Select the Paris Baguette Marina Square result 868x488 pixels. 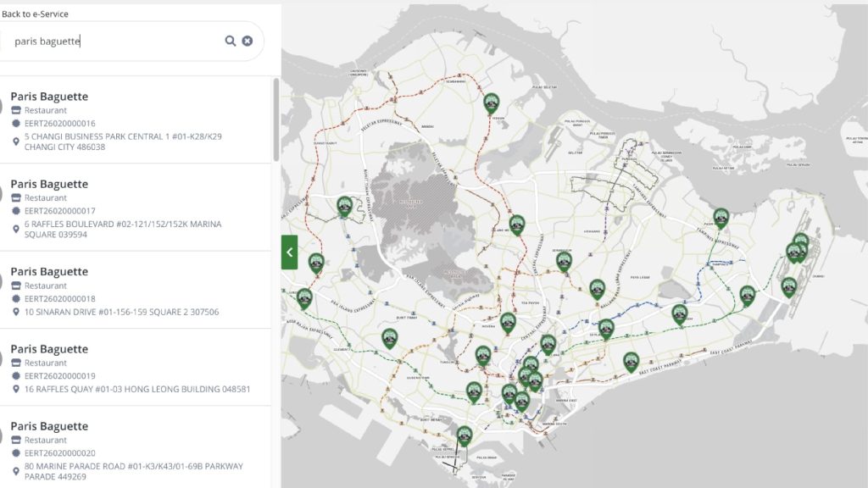tap(49, 184)
